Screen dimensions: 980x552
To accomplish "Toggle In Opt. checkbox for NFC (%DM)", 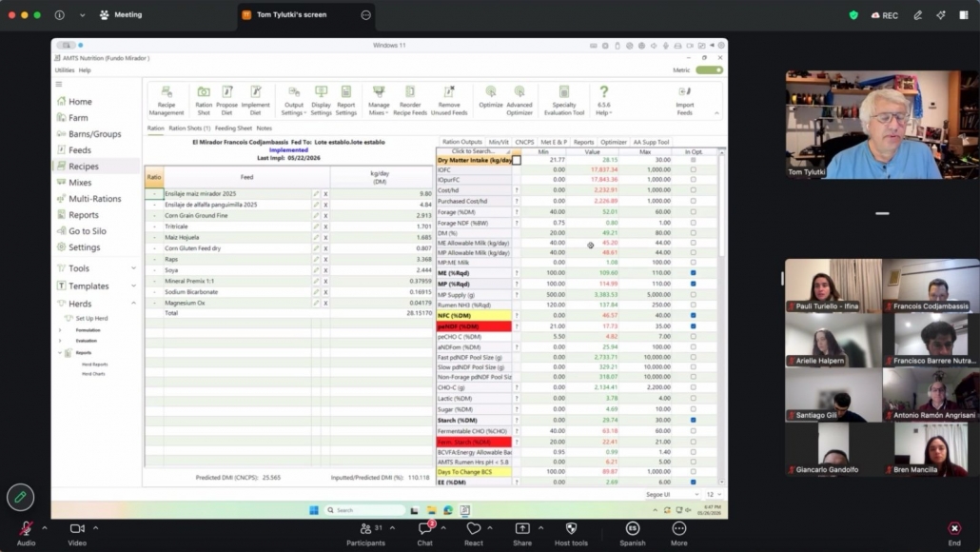I will [693, 316].
